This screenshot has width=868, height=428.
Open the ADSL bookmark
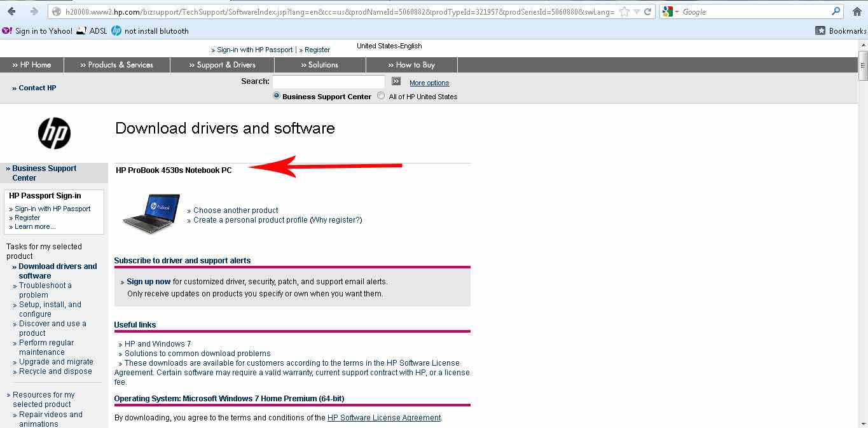(92, 31)
